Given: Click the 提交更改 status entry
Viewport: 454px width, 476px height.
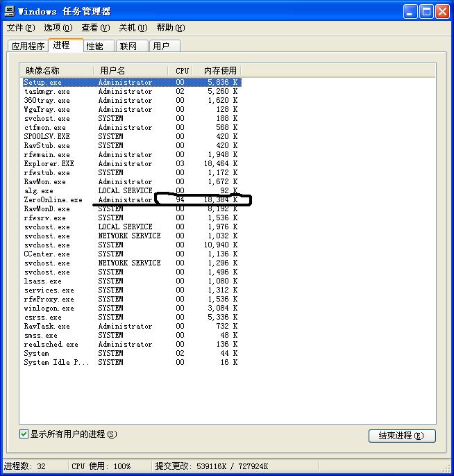Looking at the screenshot, I should pyautogui.click(x=212, y=466).
